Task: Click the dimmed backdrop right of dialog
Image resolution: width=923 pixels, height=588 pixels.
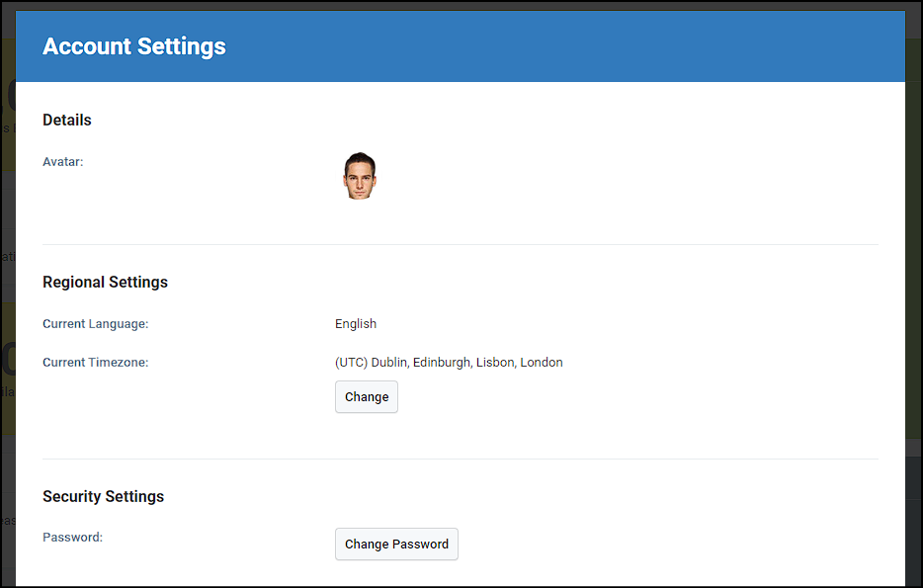Action: click(x=913, y=294)
